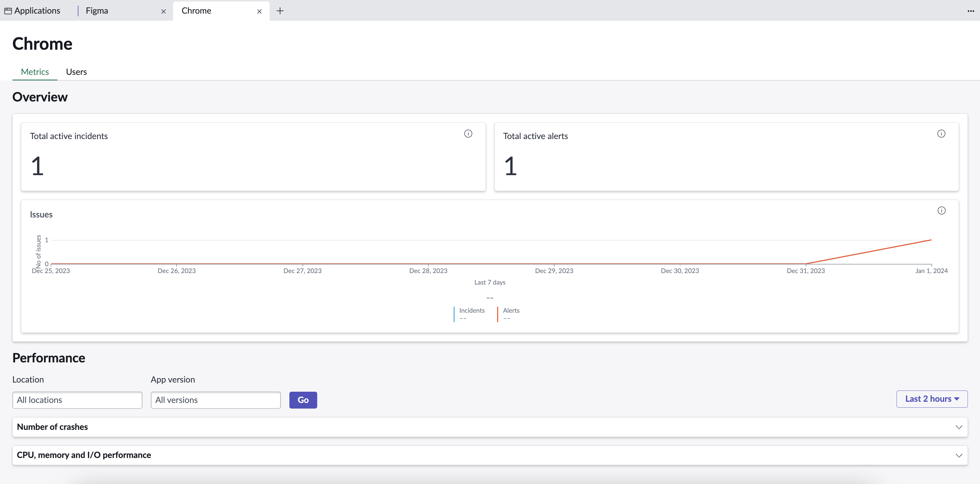Click the Location label
980x484 pixels.
[x=28, y=380]
